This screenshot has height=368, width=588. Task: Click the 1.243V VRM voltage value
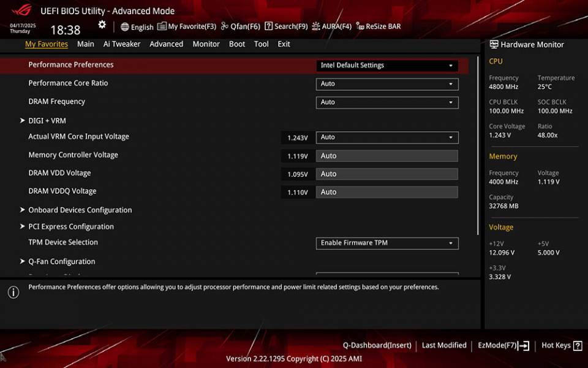pyautogui.click(x=298, y=138)
